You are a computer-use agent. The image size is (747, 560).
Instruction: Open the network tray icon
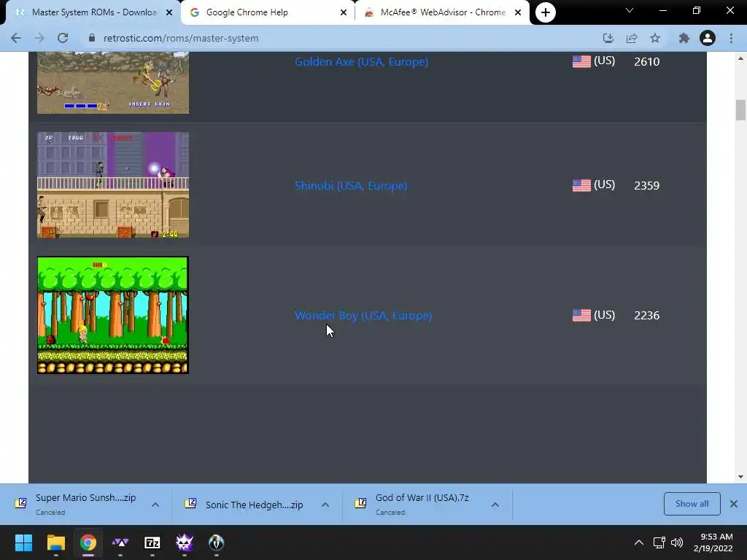point(659,542)
